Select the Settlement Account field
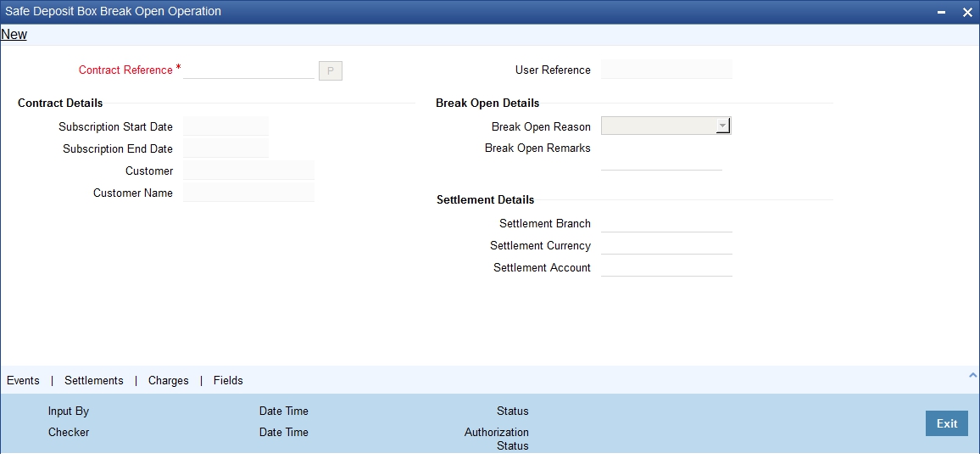980x459 pixels. [666, 267]
